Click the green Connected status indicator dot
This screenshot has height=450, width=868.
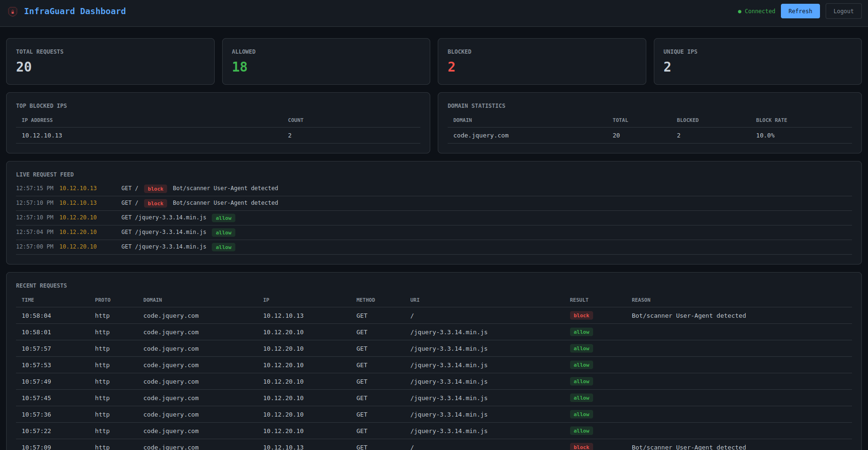point(739,11)
